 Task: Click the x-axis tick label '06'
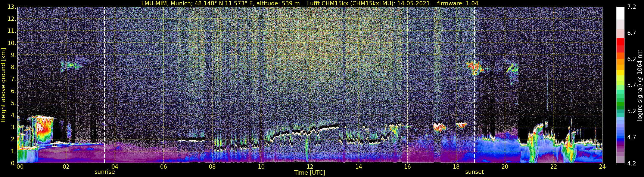(164, 167)
